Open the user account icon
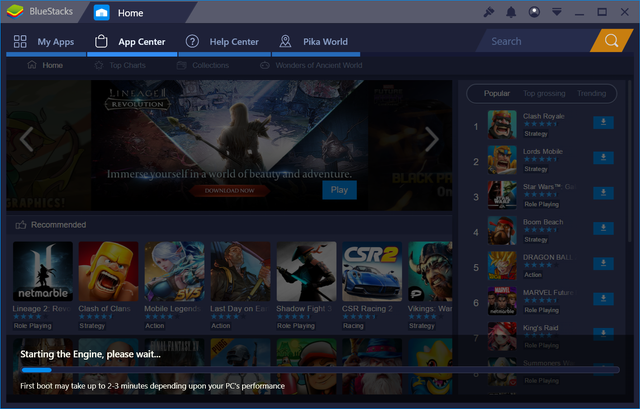Screen dimensions: 640x409 click(534, 12)
